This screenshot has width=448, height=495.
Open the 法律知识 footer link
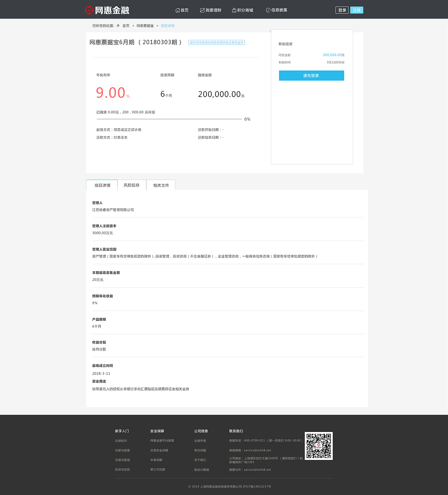121,440
